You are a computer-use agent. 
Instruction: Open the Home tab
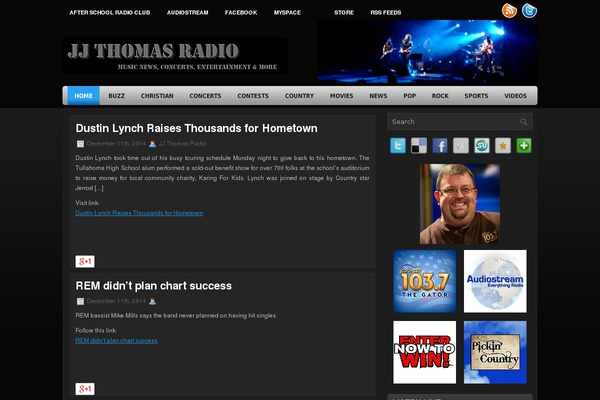83,96
